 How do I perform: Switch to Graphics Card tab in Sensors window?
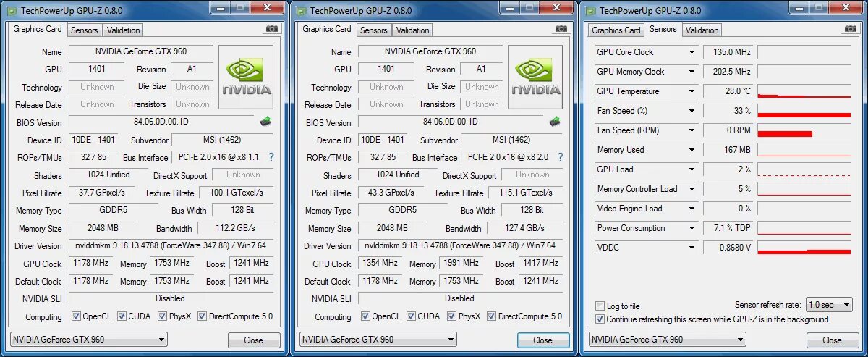pos(616,30)
